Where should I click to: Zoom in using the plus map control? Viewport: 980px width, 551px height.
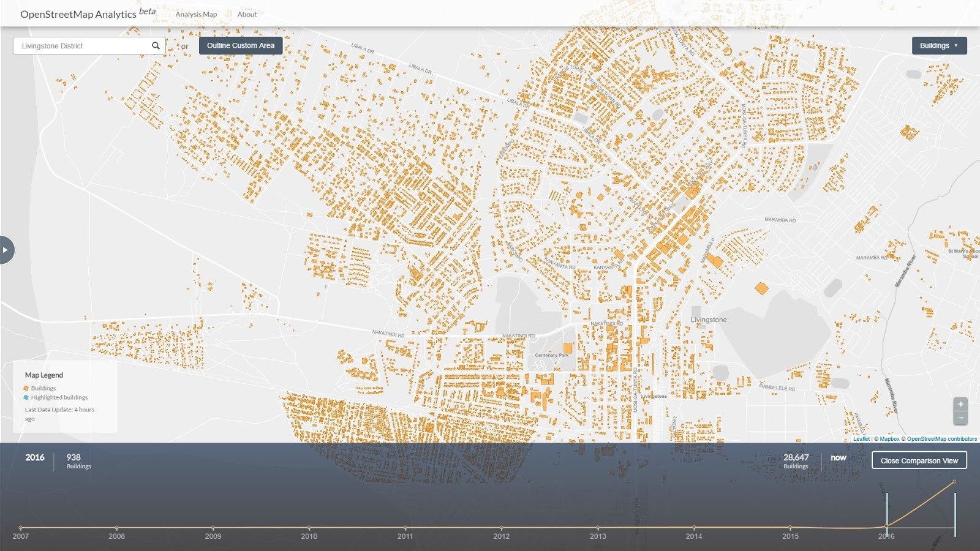pos(960,404)
